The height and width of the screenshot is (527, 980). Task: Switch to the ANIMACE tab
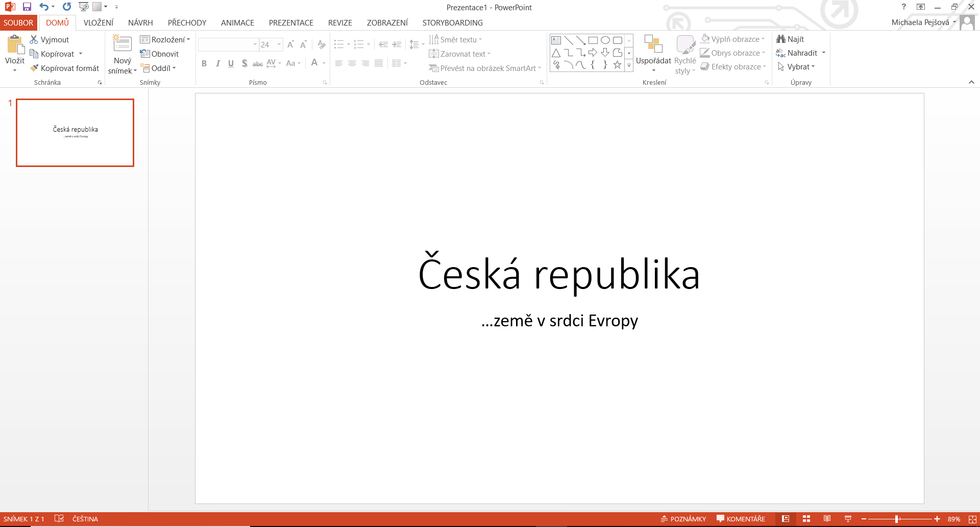click(x=237, y=23)
